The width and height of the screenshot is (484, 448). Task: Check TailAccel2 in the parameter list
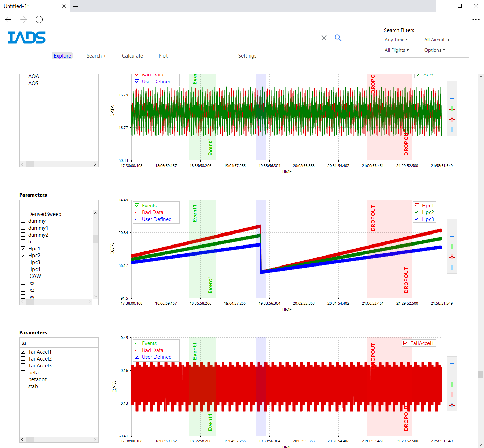[x=23, y=358]
